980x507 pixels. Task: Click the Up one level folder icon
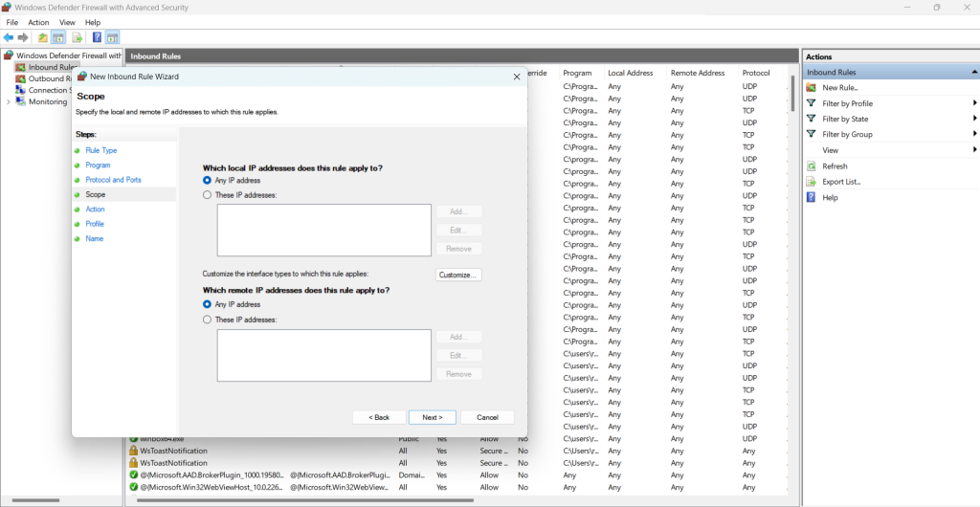(42, 37)
